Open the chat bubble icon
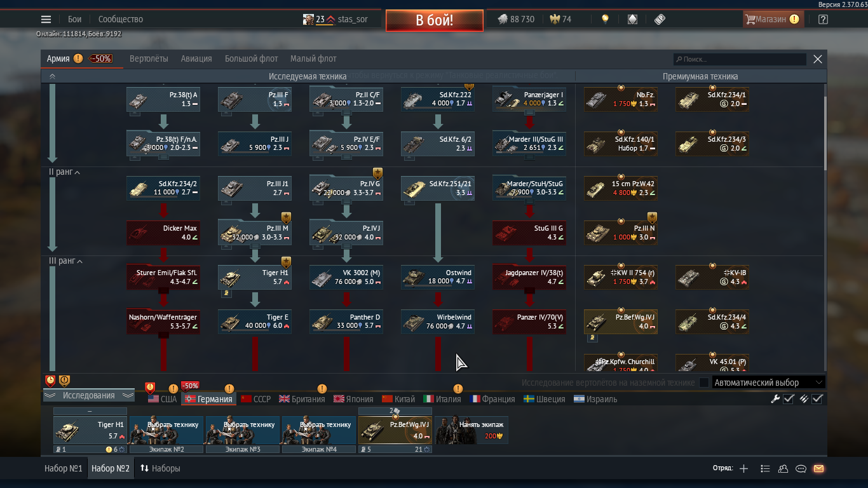Screen dimensions: 868x488 click(x=801, y=469)
